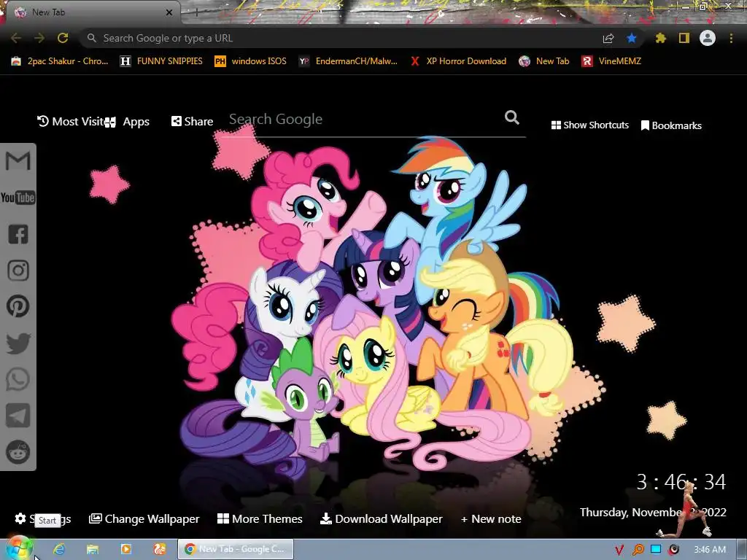This screenshot has height=560, width=747.
Task: Open the WhatsApp sidebar icon
Action: point(18,379)
